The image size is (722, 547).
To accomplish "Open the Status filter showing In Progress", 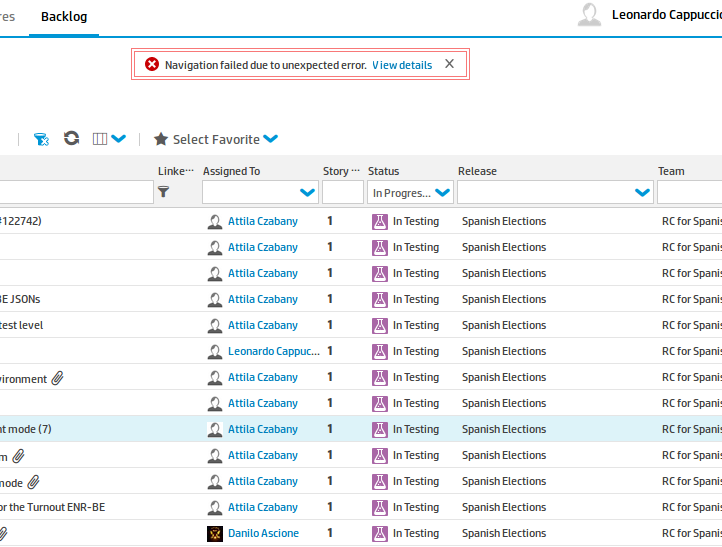I will [410, 192].
